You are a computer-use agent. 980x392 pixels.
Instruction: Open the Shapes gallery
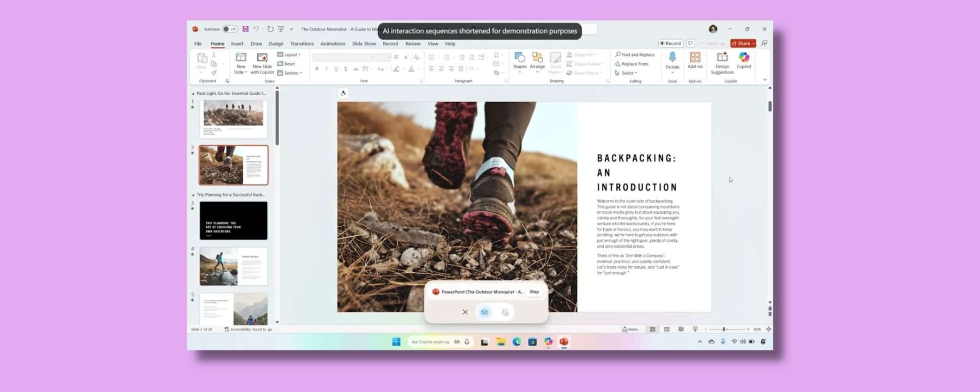[x=520, y=61]
